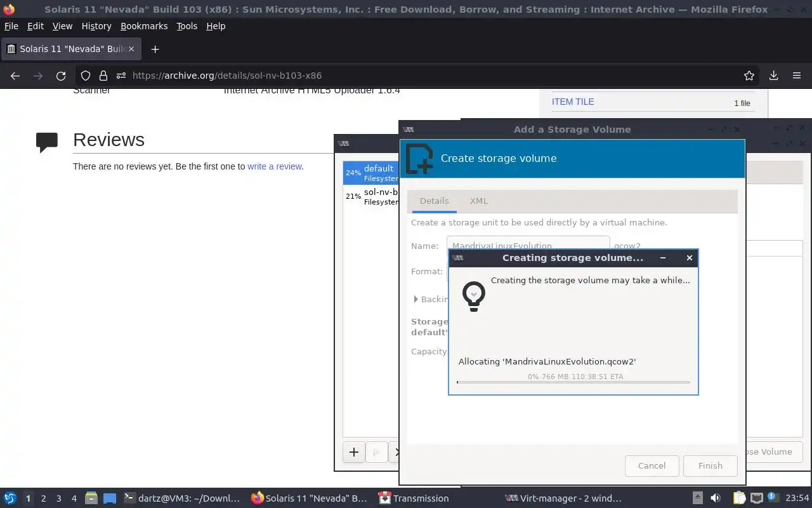
Task: Click 'Allocating MandrivaLinuxEvolution.qcow2' status text
Action: pyautogui.click(x=547, y=361)
